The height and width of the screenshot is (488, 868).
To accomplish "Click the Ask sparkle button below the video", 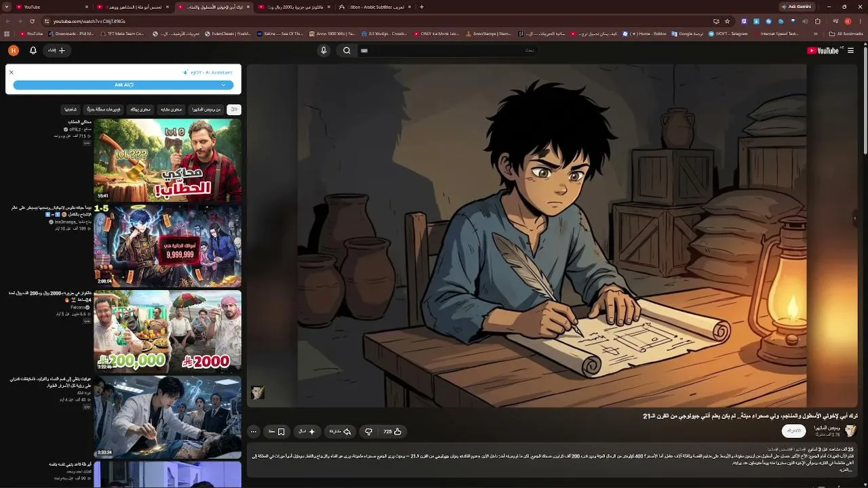I will [307, 432].
